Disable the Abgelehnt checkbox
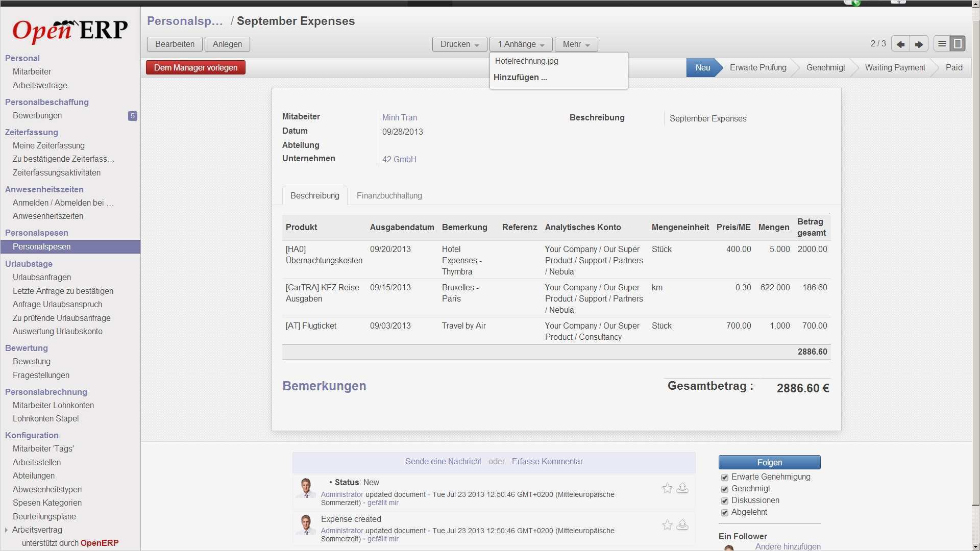This screenshot has width=980, height=551. pyautogui.click(x=725, y=512)
